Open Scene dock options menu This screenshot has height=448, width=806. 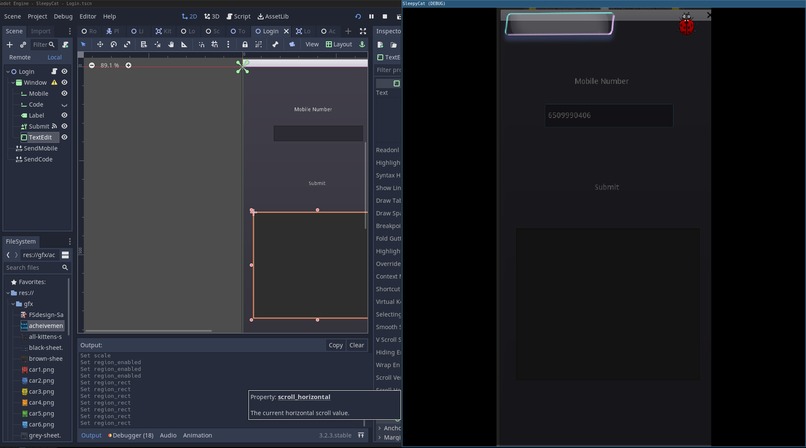pyautogui.click(x=69, y=31)
